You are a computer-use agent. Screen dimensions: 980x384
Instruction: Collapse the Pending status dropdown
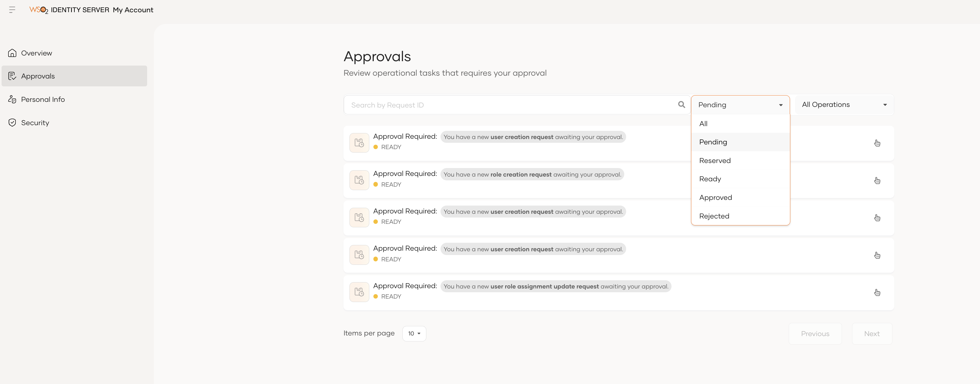[x=740, y=105]
